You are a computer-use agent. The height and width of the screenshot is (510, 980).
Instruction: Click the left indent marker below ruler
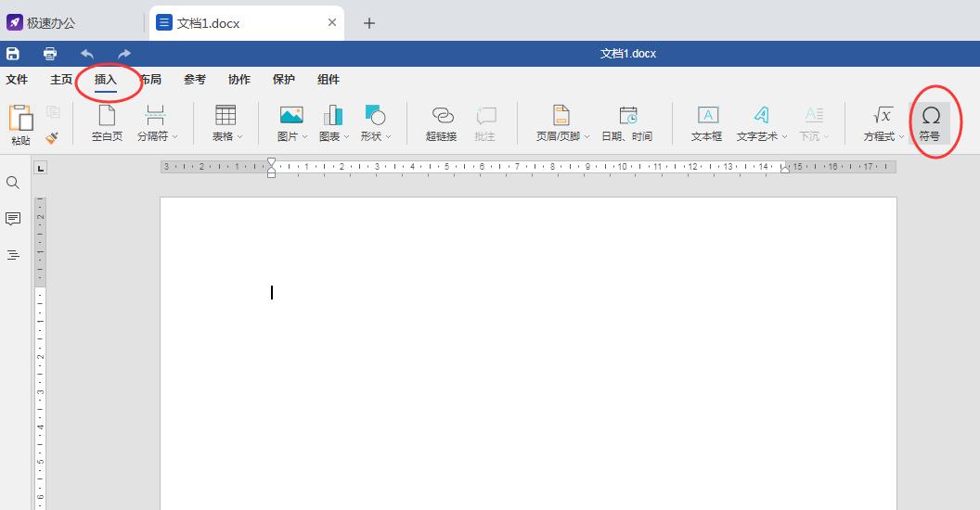[271, 172]
